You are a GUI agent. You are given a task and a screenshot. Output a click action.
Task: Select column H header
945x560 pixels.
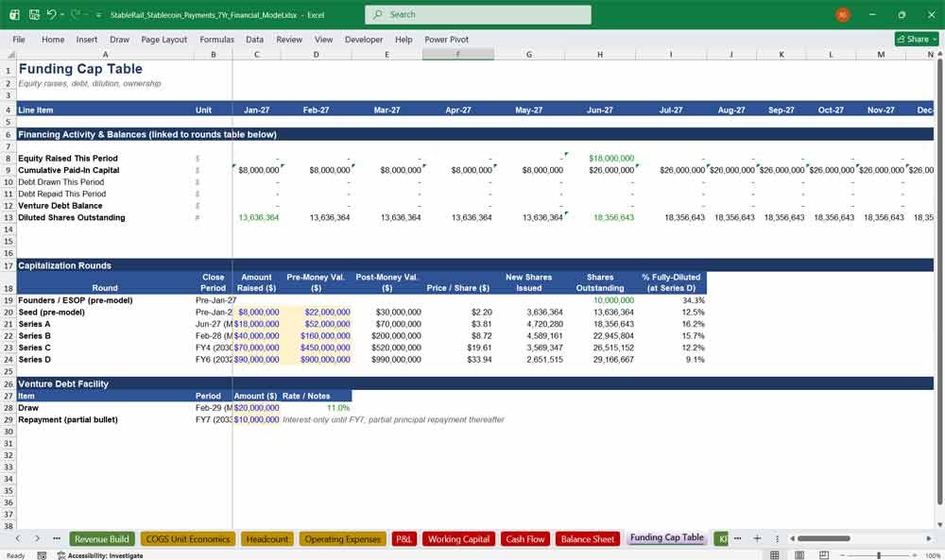pyautogui.click(x=600, y=55)
